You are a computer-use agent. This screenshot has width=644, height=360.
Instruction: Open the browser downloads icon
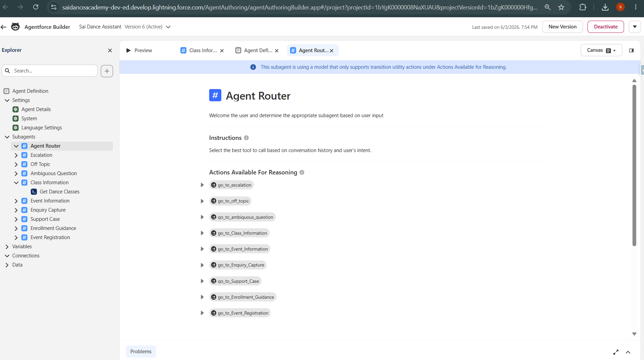pos(605,7)
